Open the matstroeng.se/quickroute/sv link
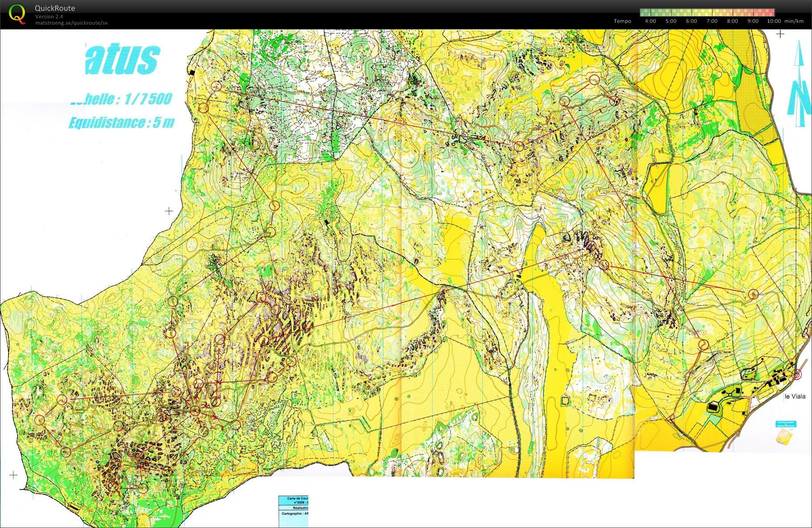The image size is (812, 528). pyautogui.click(x=71, y=23)
